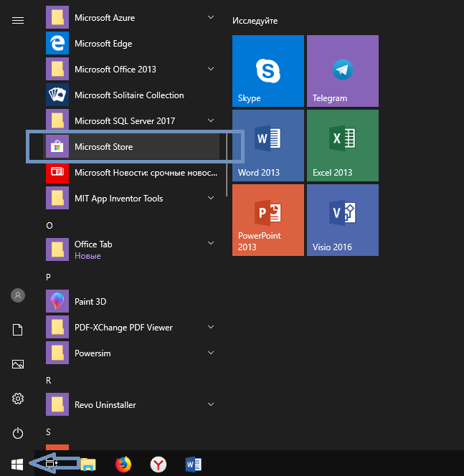Click the Paint 3D icon
This screenshot has width=464, height=476.
pyautogui.click(x=57, y=301)
